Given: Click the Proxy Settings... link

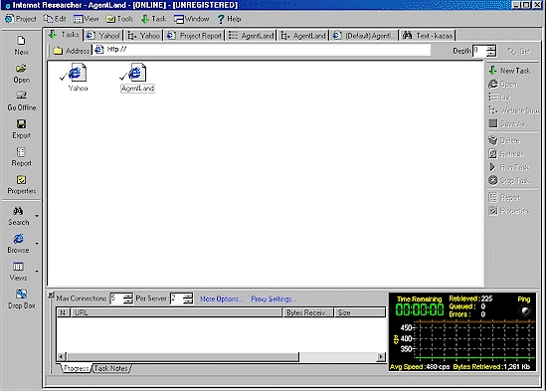Looking at the screenshot, I should click(273, 298).
